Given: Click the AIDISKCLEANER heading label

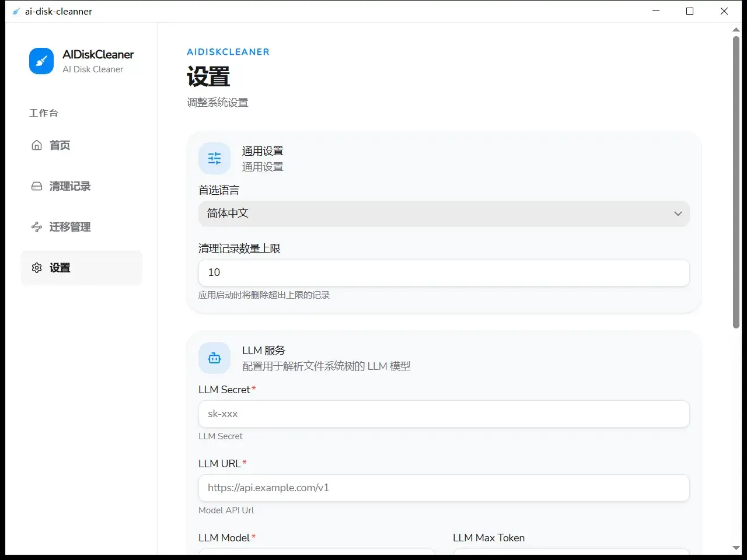Looking at the screenshot, I should pyautogui.click(x=228, y=52).
